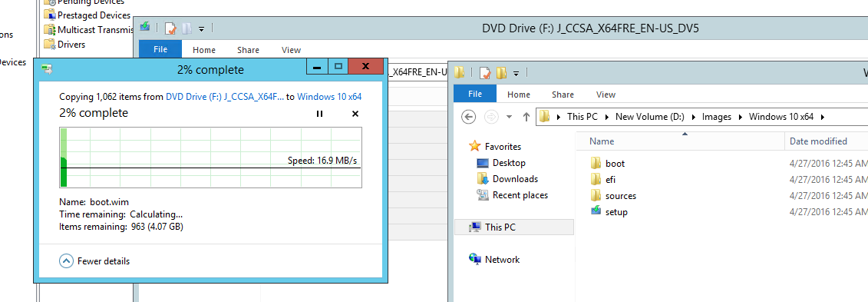The image size is (868, 302).
Task: Expand the arrow after This PC breadcrumb
Action: coord(607,117)
